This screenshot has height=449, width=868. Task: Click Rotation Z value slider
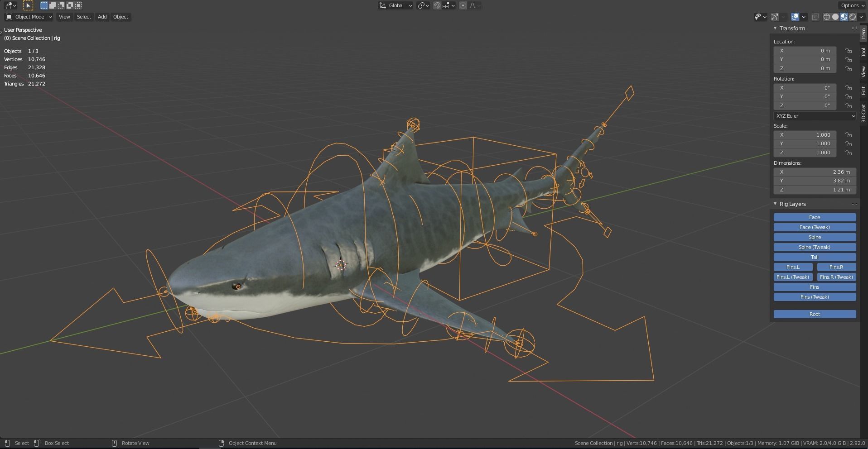coord(805,105)
